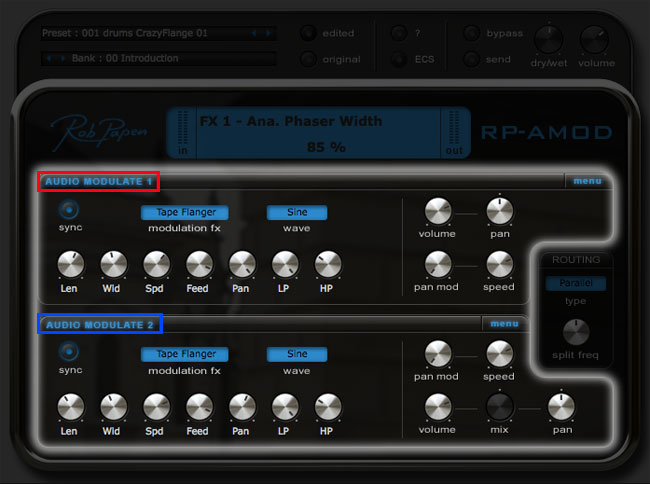Viewport: 650px width, 484px height.
Task: Click the top bar master volume knob
Action: pyautogui.click(x=594, y=40)
